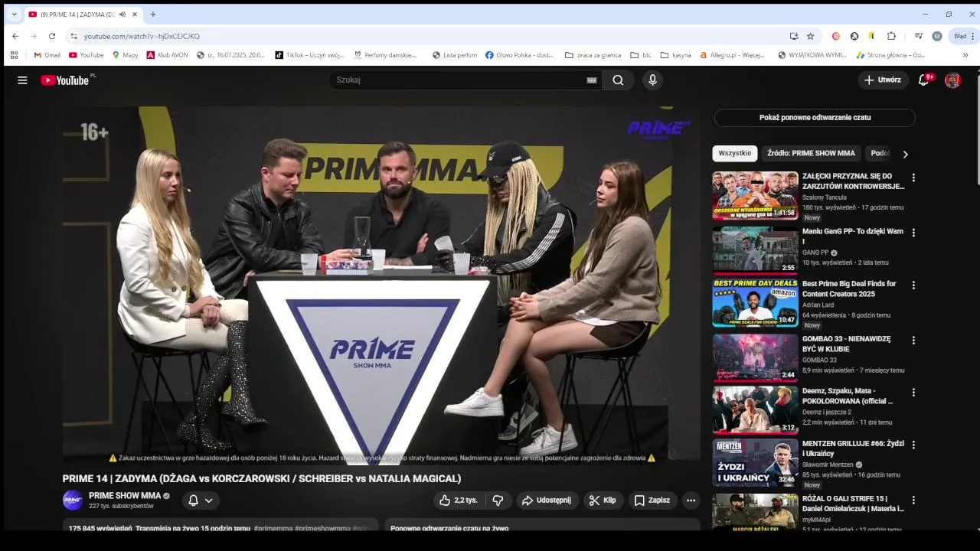Reload the page in the browser
Image resolution: width=980 pixels, height=551 pixels.
click(52, 36)
